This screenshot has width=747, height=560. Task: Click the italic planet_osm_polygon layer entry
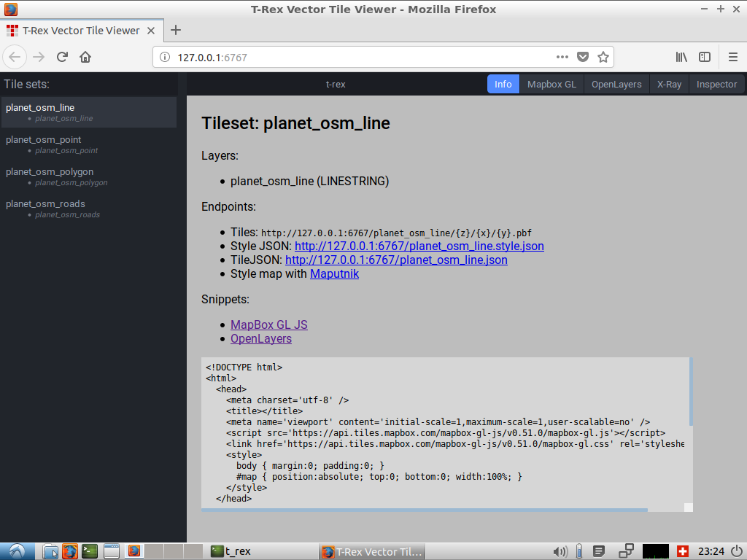click(71, 182)
